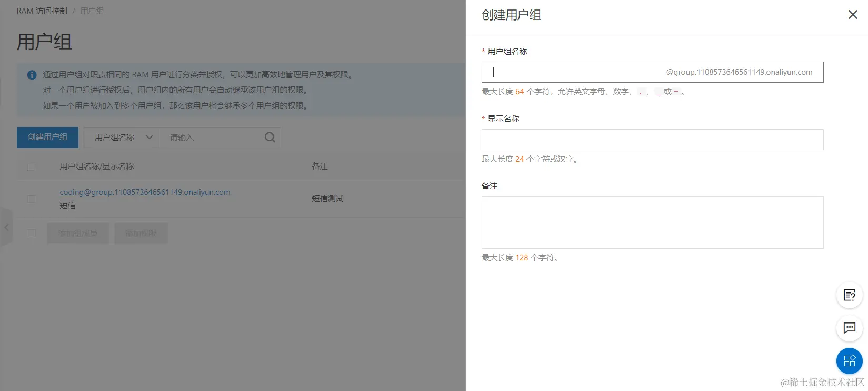Click the 用户组名称/显示名称 column header
Image resolution: width=868 pixels, height=391 pixels.
(97, 167)
